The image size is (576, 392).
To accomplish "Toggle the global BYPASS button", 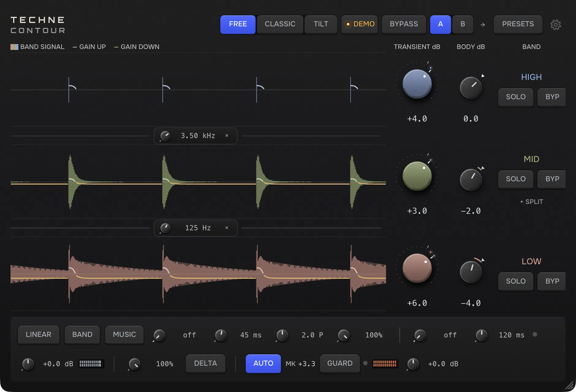I will (404, 24).
